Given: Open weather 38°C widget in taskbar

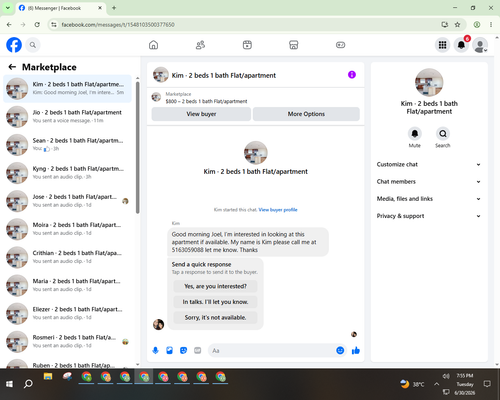Looking at the screenshot, I should coord(412,384).
